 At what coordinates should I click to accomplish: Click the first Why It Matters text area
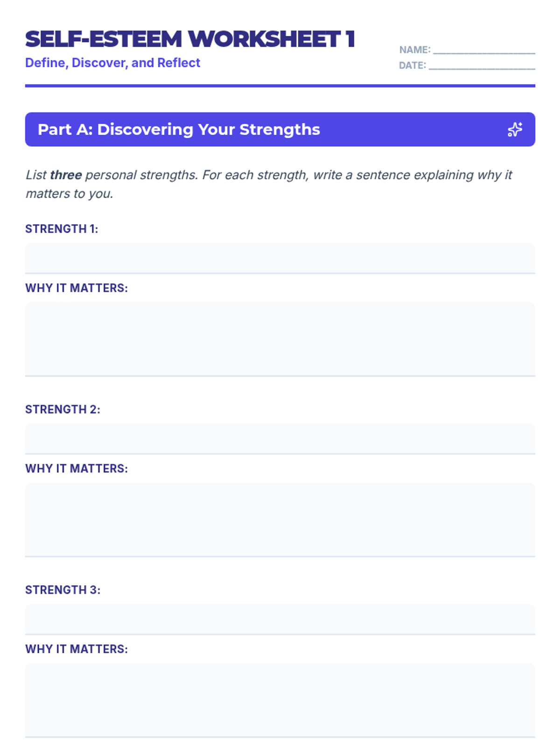[x=280, y=338]
